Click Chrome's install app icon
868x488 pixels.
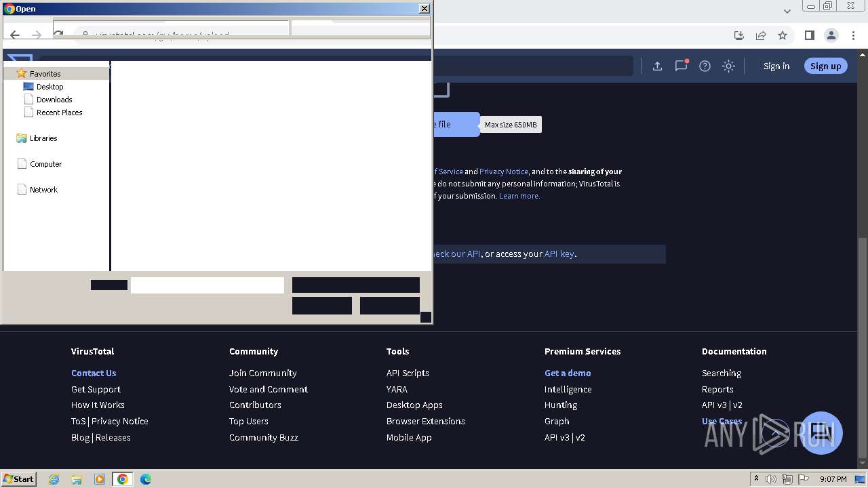pos(739,35)
